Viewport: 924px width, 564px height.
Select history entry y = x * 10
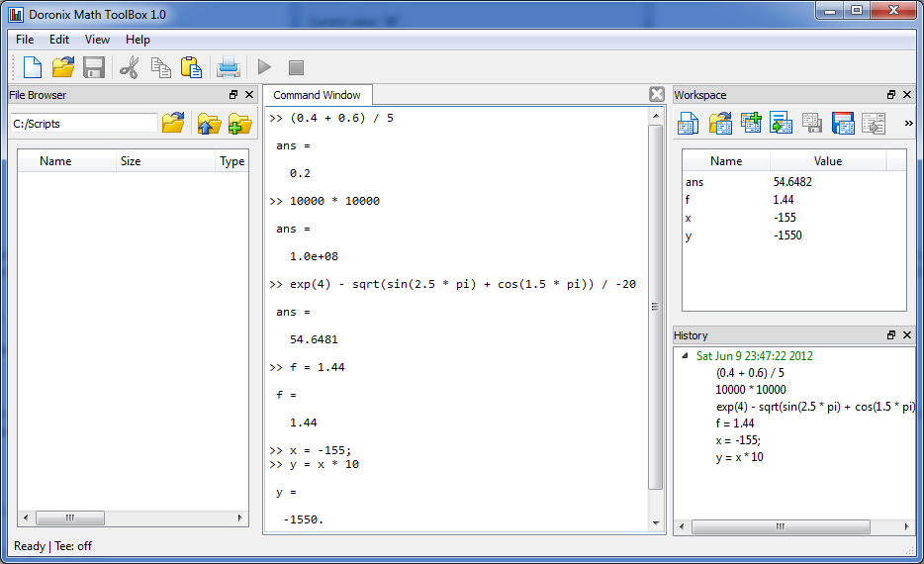(x=740, y=457)
